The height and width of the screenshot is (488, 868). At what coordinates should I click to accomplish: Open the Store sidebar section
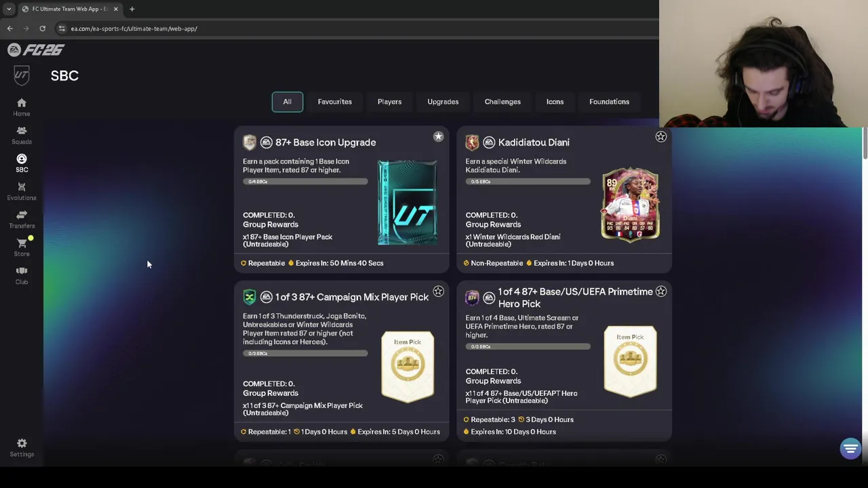click(x=22, y=247)
